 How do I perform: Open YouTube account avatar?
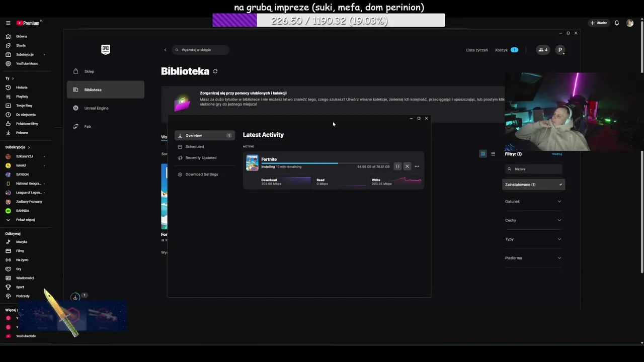[630, 23]
